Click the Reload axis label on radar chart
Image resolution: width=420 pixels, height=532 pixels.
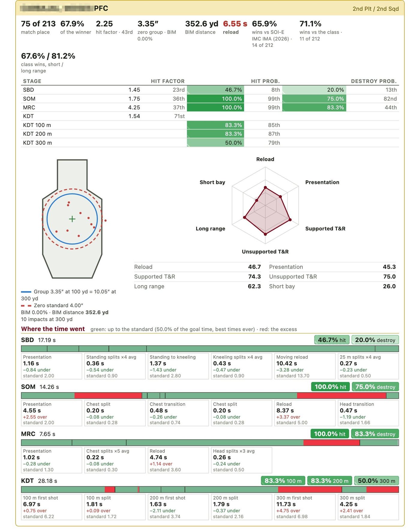[265, 159]
